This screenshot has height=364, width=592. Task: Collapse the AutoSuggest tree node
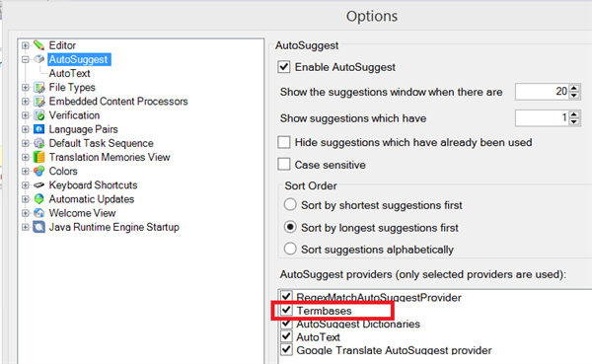coord(26,59)
